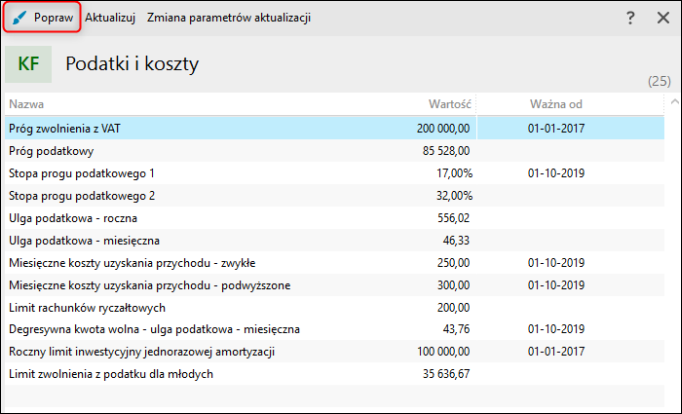Select Roczny limit inwestycyjny jednorazowej amortyzacji
This screenshot has width=682, height=414.
(334, 351)
